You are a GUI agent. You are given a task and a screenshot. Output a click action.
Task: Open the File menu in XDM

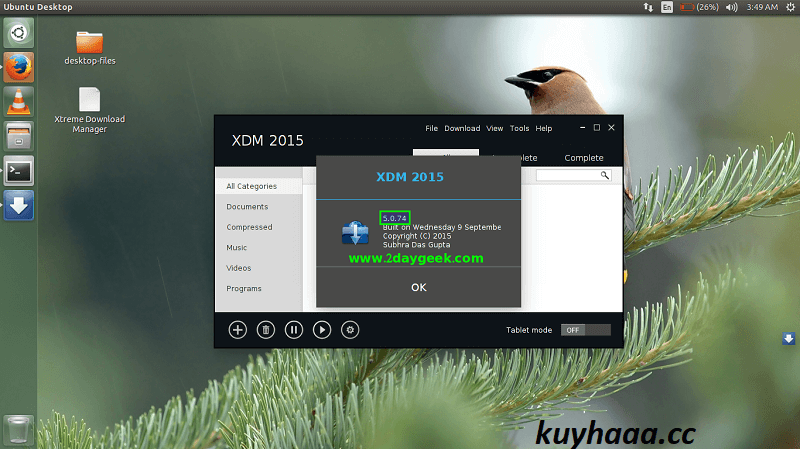click(x=432, y=128)
